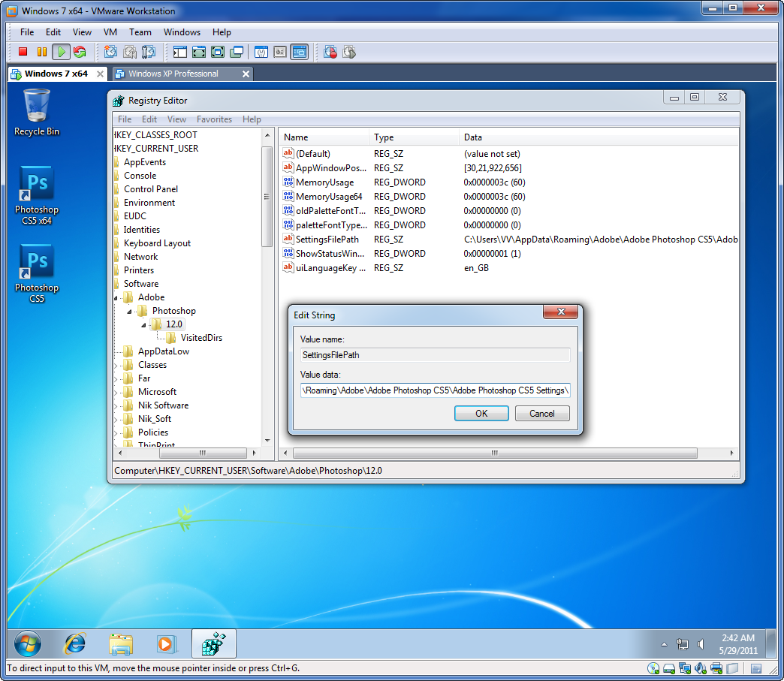Click the tree pane vertical scrollbar thumb
Image resolution: width=784 pixels, height=681 pixels.
pos(267,197)
